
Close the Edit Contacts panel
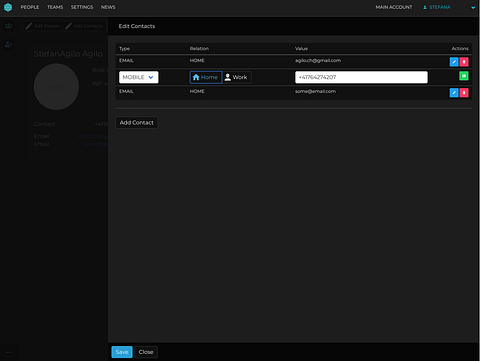[146, 352]
